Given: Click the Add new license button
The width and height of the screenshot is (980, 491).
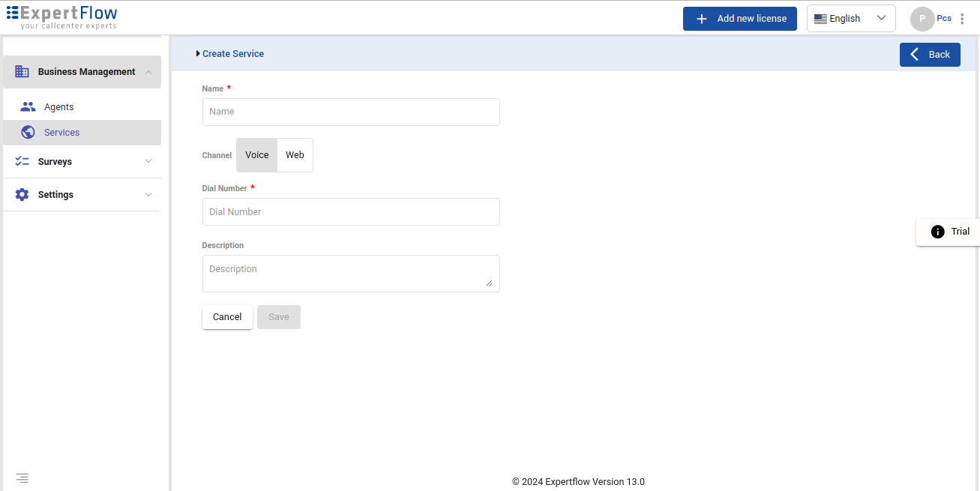Looking at the screenshot, I should 739,19.
